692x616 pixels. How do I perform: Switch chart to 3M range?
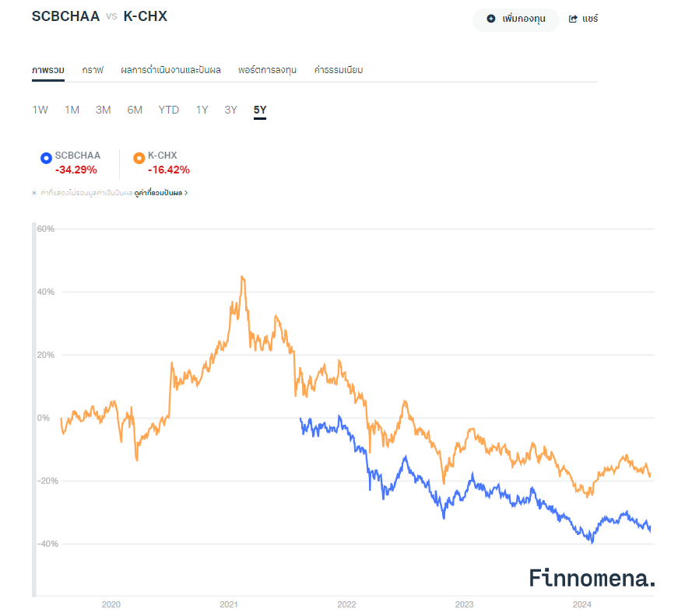(x=104, y=110)
